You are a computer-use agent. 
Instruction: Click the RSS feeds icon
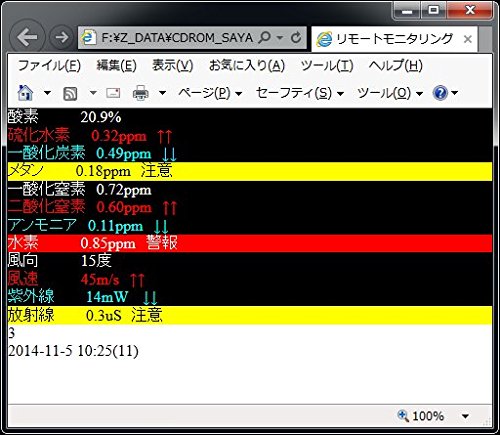[70, 93]
